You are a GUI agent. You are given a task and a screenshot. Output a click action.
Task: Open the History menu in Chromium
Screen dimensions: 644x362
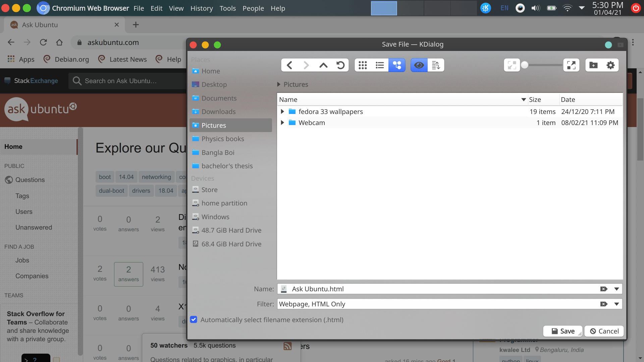click(201, 8)
